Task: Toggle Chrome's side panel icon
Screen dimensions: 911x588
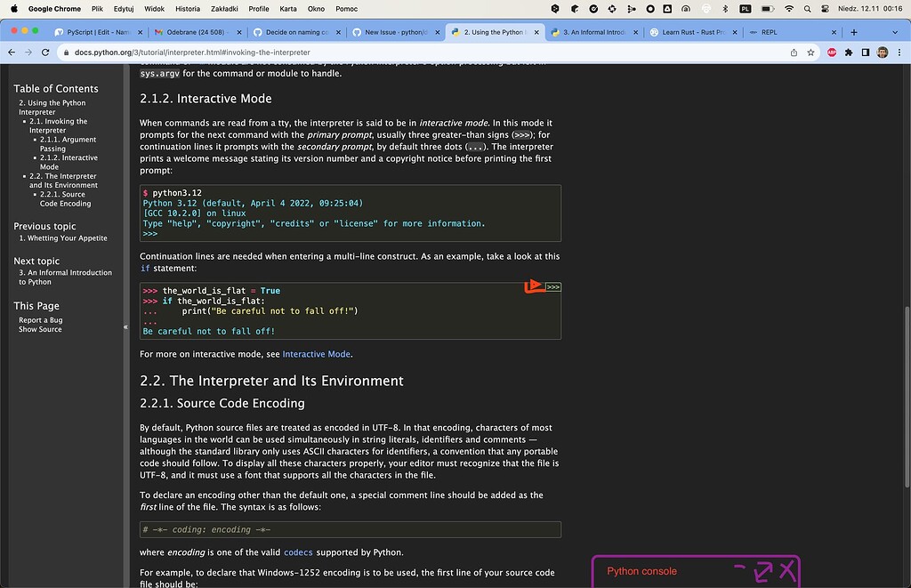Action: click(x=865, y=52)
